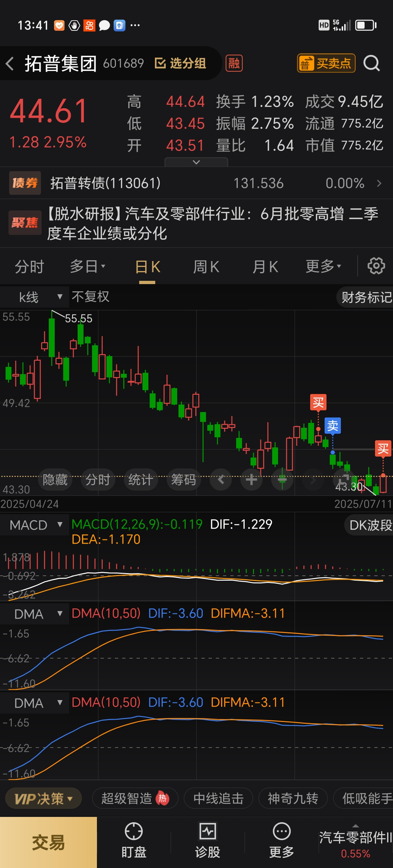Open the 更多 period dropdown
The image size is (393, 868).
[323, 266]
